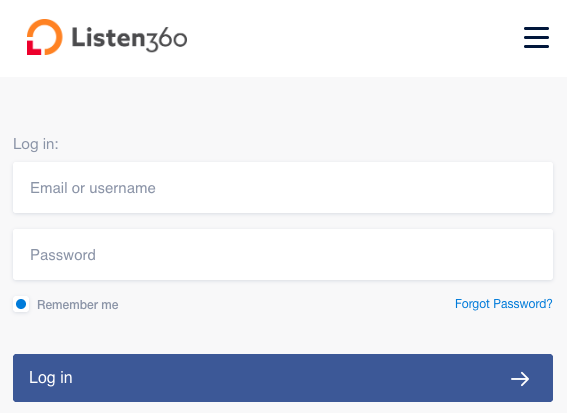The height and width of the screenshot is (413, 567).
Task: Click the "Log in" text on the button
Action: [51, 378]
